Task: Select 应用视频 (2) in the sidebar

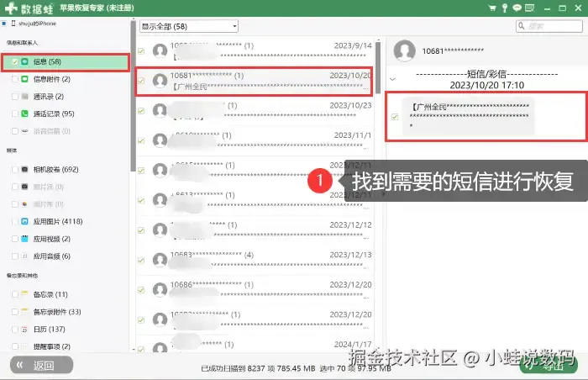Action: tap(52, 239)
